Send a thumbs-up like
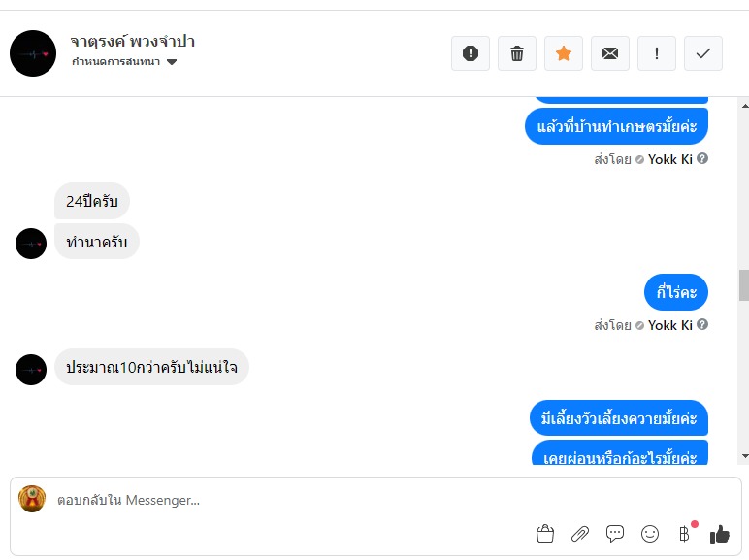 pos(719,533)
